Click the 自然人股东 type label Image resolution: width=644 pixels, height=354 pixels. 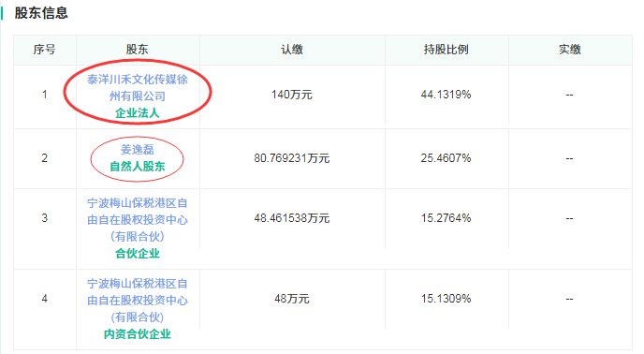point(138,167)
